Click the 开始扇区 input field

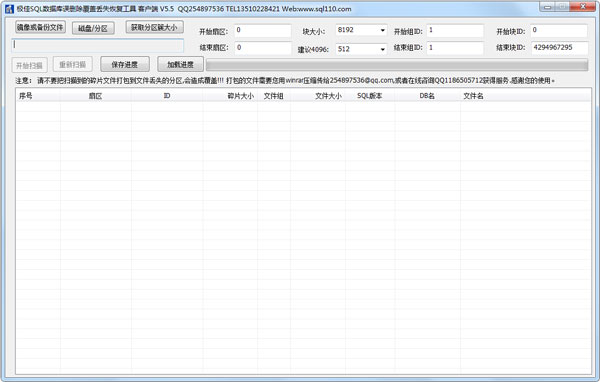point(262,30)
